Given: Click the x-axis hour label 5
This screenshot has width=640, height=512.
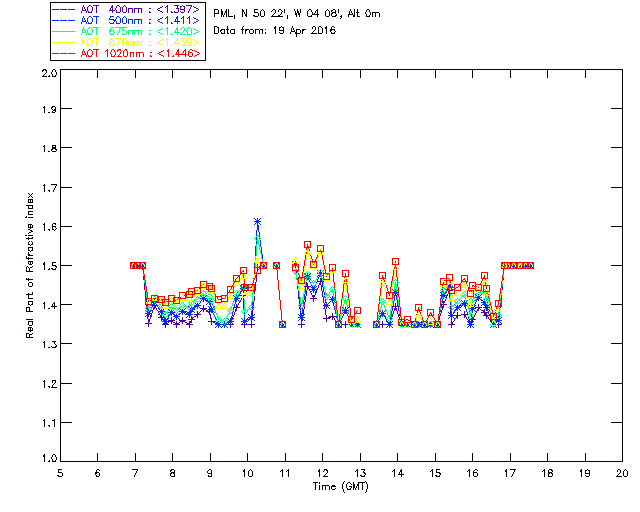Looking at the screenshot, I should tap(60, 473).
